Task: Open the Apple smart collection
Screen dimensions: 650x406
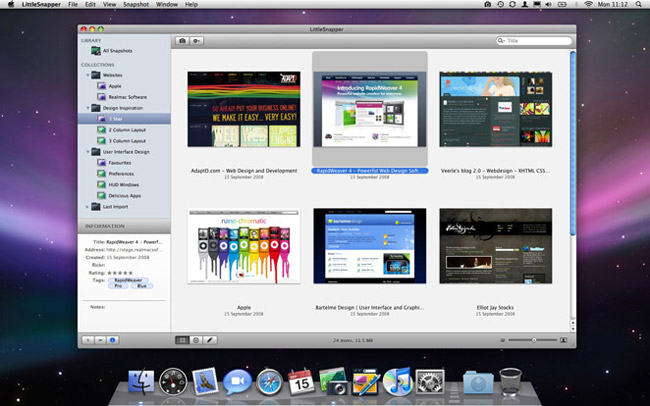Action: [114, 86]
